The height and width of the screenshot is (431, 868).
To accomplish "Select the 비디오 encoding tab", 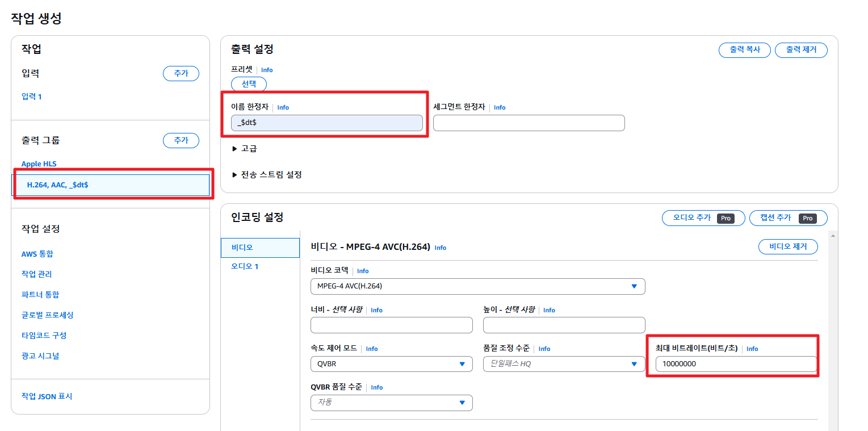I will (x=260, y=248).
